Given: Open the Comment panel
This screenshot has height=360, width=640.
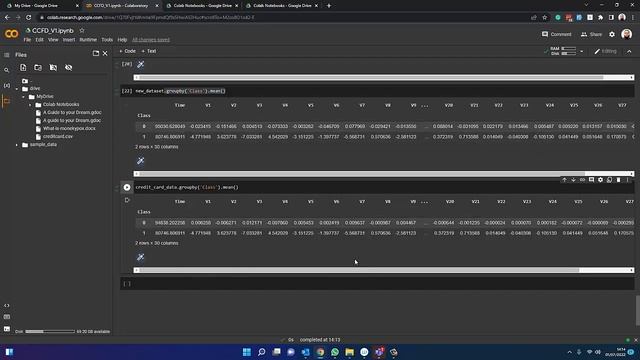Looking at the screenshot, I should pos(557,34).
